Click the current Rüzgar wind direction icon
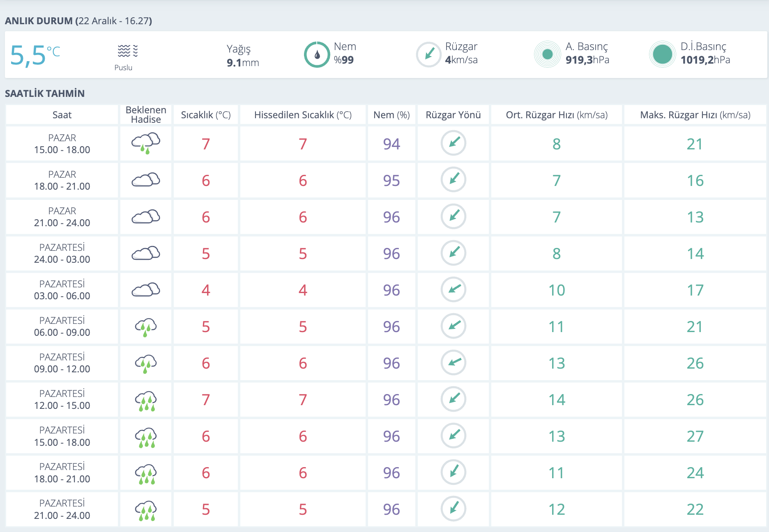This screenshot has width=769, height=532. pyautogui.click(x=428, y=55)
